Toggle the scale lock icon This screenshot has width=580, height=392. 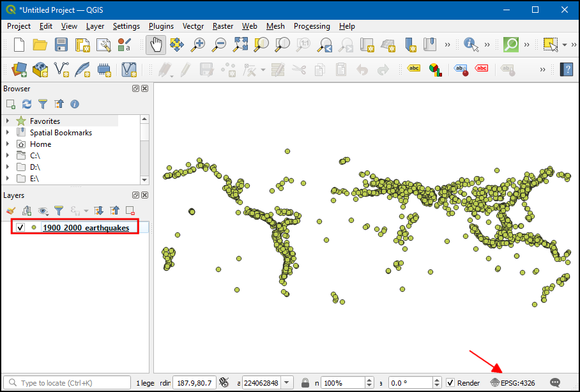(x=305, y=383)
